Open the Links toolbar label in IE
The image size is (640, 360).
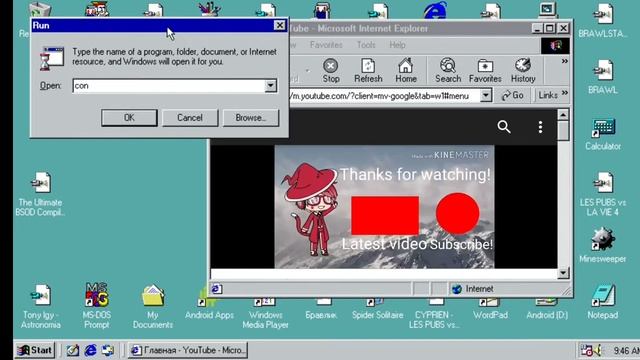click(548, 96)
